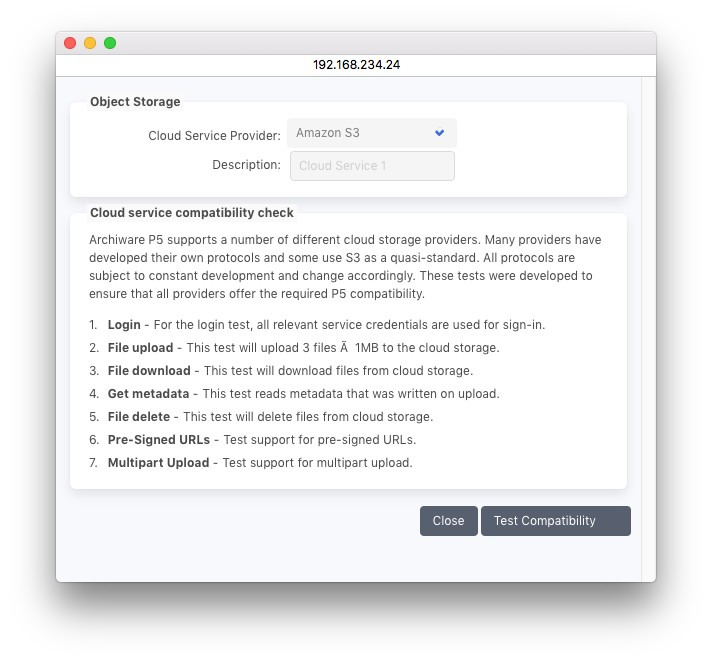Open the Cloud Service Provider dropdown
This screenshot has width=712, height=662.
pos(371,133)
